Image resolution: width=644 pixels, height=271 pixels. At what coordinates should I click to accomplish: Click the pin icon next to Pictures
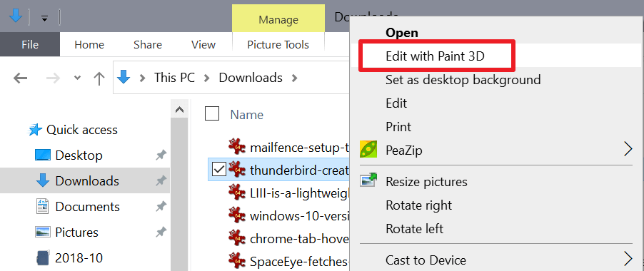click(161, 232)
